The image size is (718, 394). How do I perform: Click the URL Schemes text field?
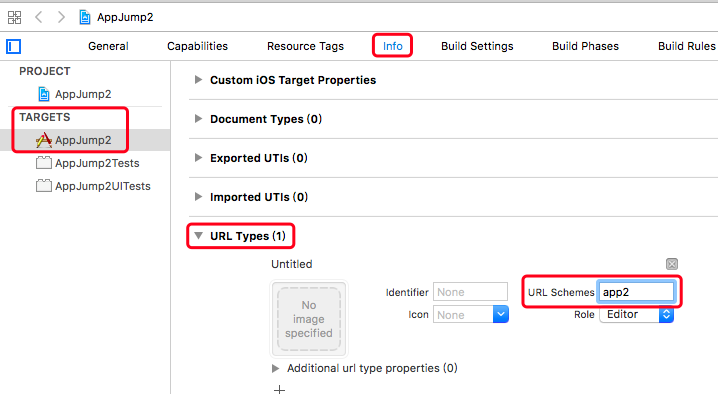(x=636, y=292)
